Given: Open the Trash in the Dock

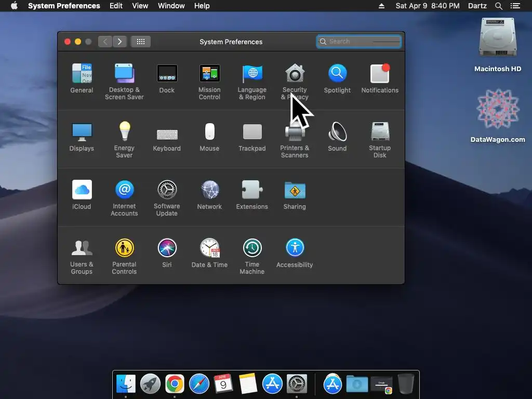Looking at the screenshot, I should click(x=406, y=384).
